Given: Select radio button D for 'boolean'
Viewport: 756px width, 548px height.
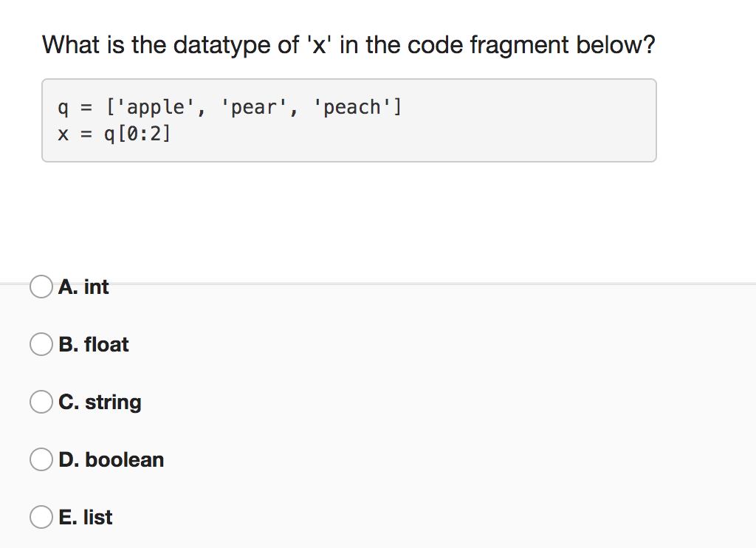Looking at the screenshot, I should [x=41, y=459].
